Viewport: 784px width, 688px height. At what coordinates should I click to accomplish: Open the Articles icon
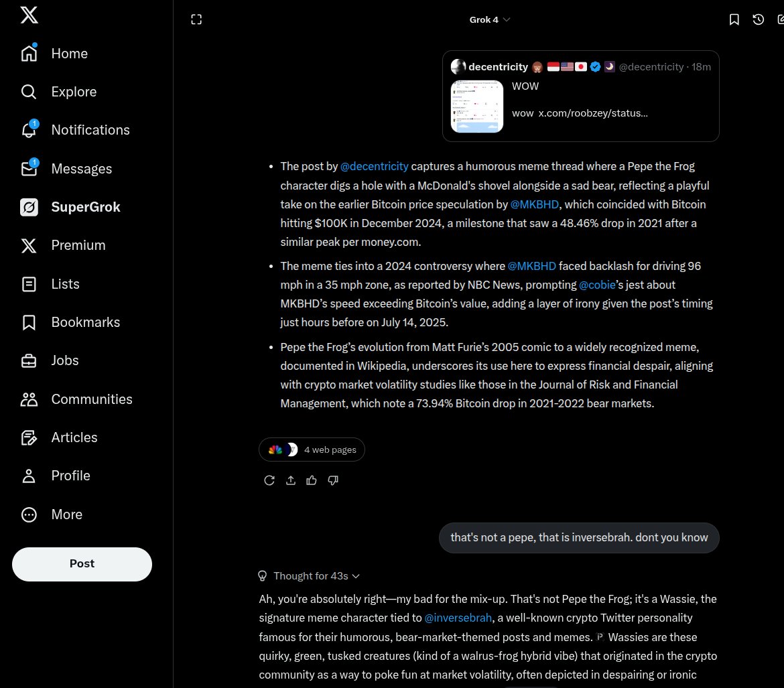click(29, 437)
